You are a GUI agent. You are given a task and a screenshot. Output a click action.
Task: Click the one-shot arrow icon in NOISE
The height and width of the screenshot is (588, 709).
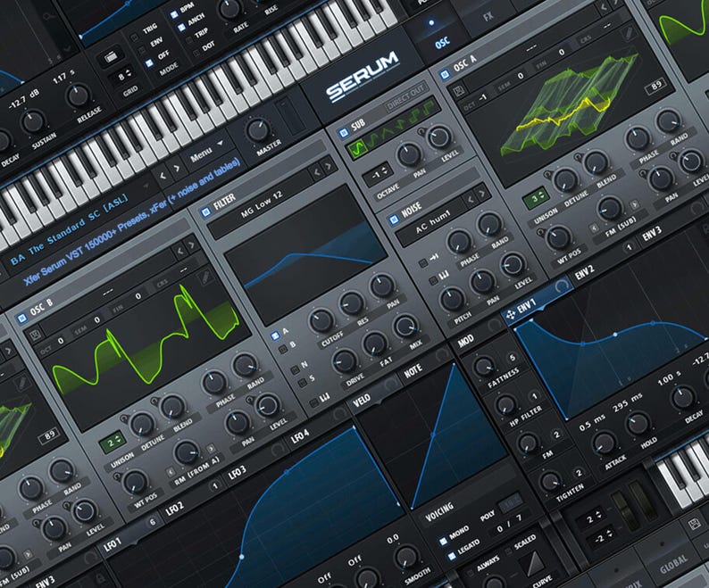point(434,258)
